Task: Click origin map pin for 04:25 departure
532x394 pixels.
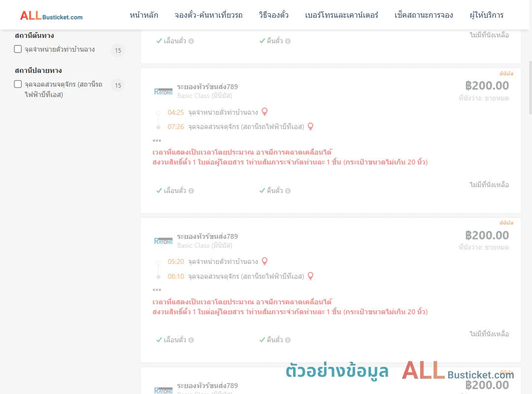Action: pos(265,112)
